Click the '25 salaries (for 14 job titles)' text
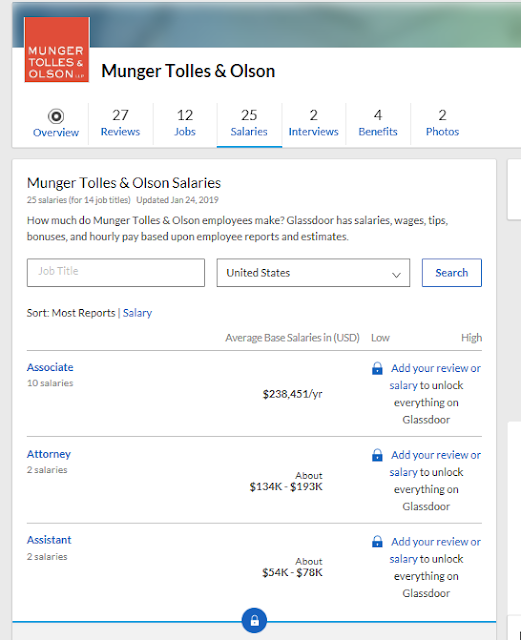 pyautogui.click(x=79, y=200)
